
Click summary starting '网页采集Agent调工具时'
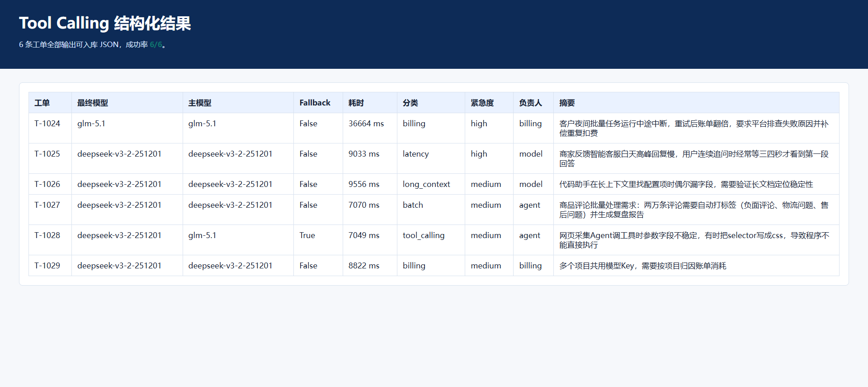694,240
